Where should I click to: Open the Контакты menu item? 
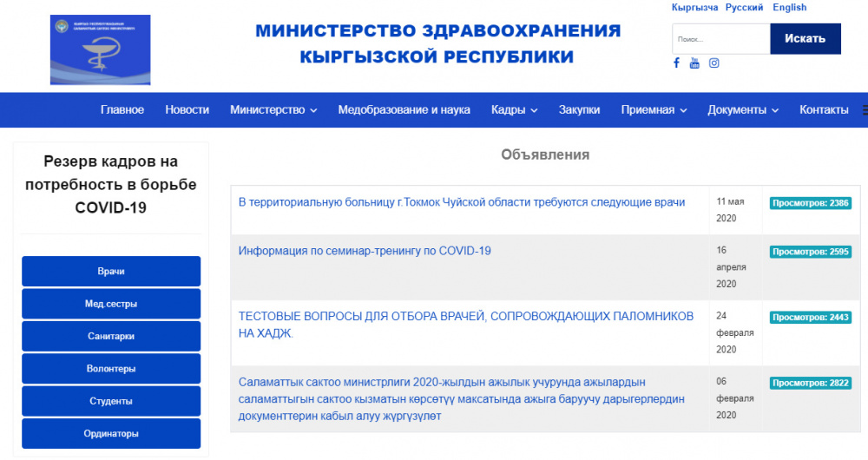pyautogui.click(x=824, y=109)
